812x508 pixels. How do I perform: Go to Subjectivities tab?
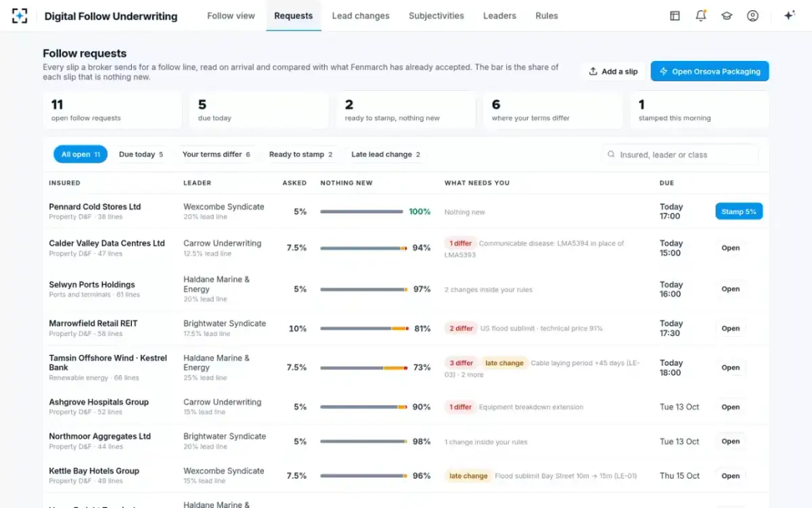[x=436, y=16]
